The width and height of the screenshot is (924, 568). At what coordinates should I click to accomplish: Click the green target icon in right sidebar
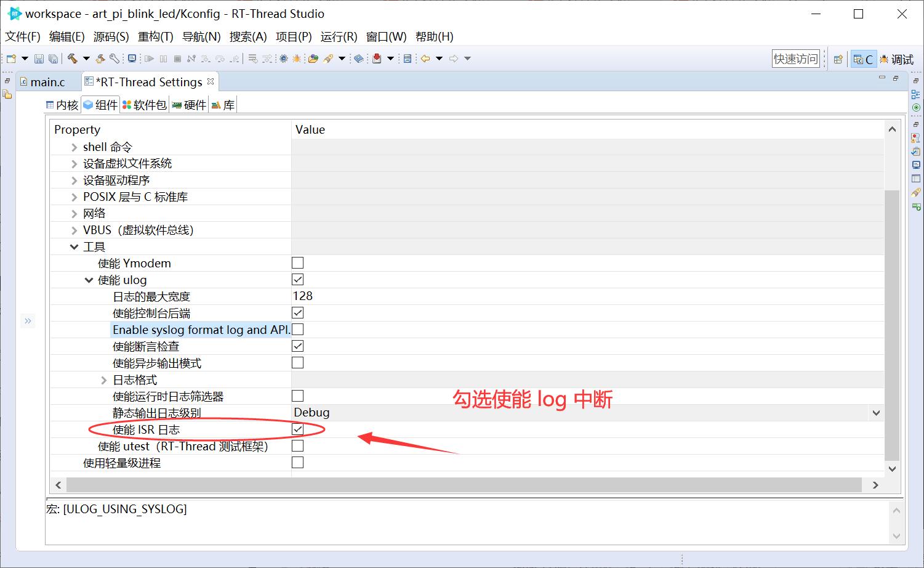click(x=915, y=108)
